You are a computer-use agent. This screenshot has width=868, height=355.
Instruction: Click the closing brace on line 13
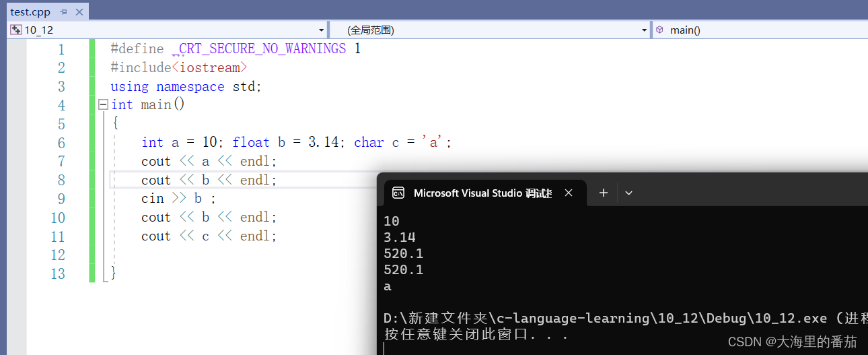pos(114,273)
